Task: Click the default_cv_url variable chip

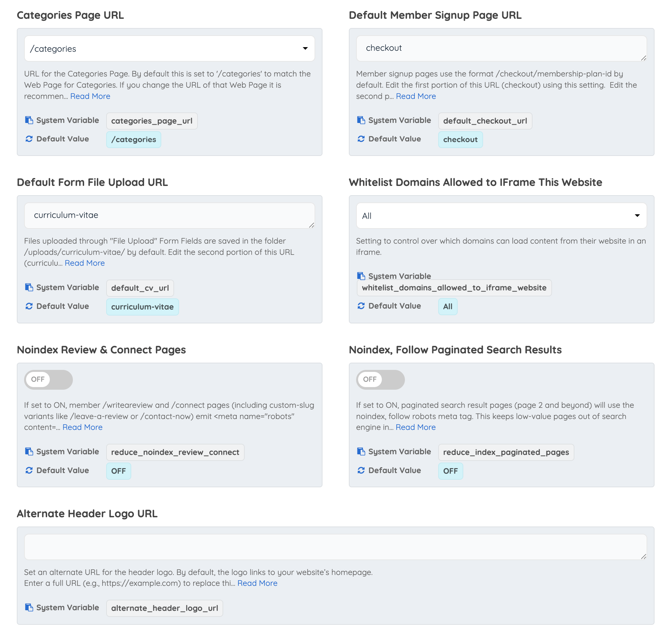Action: [x=140, y=288]
